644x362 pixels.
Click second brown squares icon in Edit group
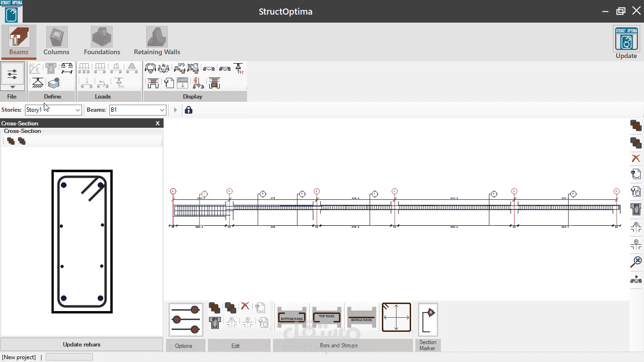(x=231, y=308)
